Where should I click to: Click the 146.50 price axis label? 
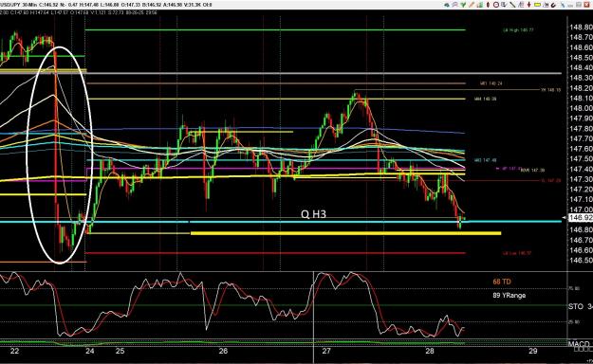pyautogui.click(x=581, y=260)
